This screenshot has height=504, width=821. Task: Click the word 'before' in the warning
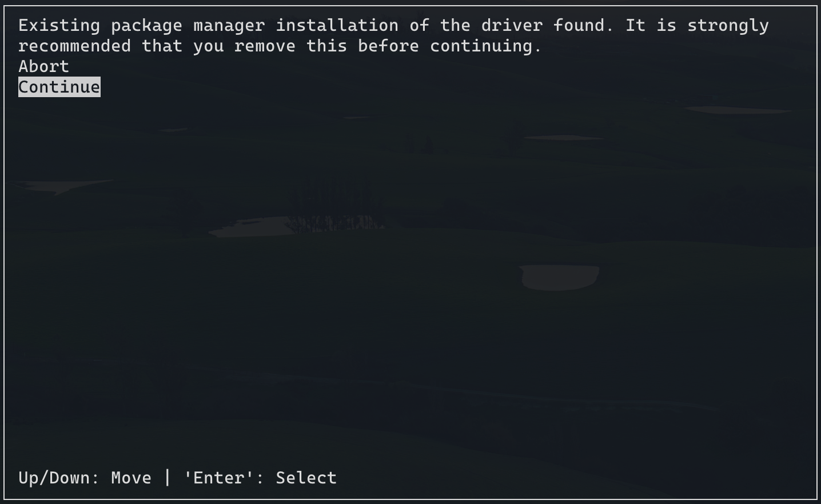click(389, 46)
